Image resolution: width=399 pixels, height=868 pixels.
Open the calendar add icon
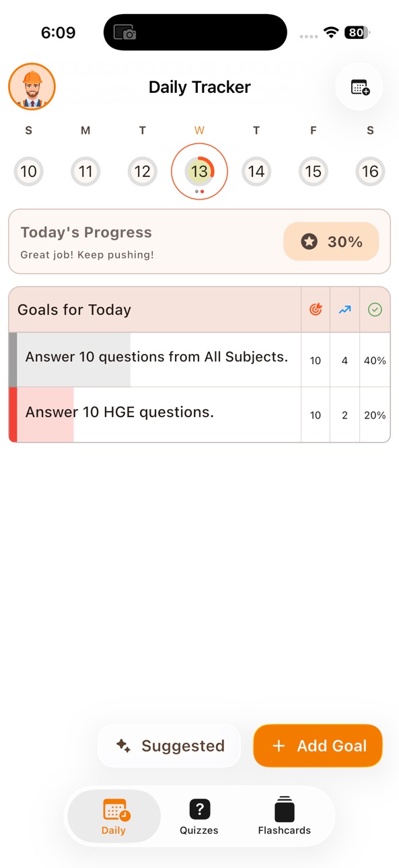tap(359, 87)
